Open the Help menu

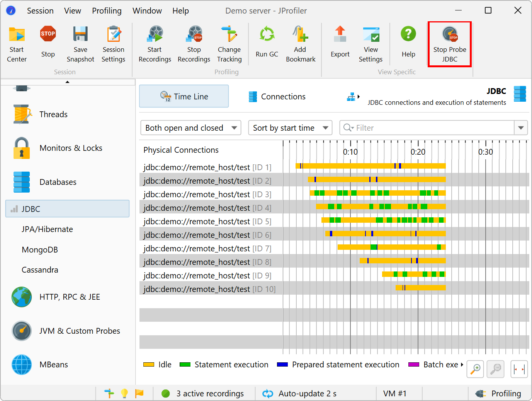coord(180,11)
